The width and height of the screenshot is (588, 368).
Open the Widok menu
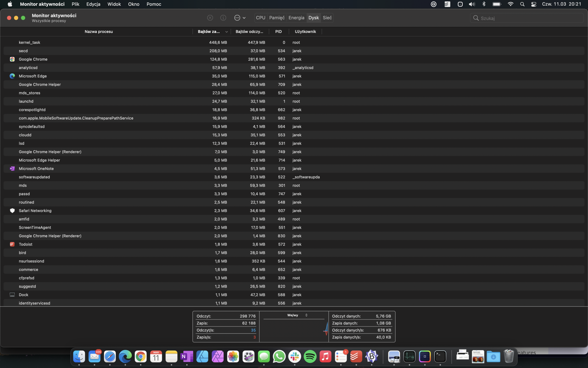coord(114,4)
